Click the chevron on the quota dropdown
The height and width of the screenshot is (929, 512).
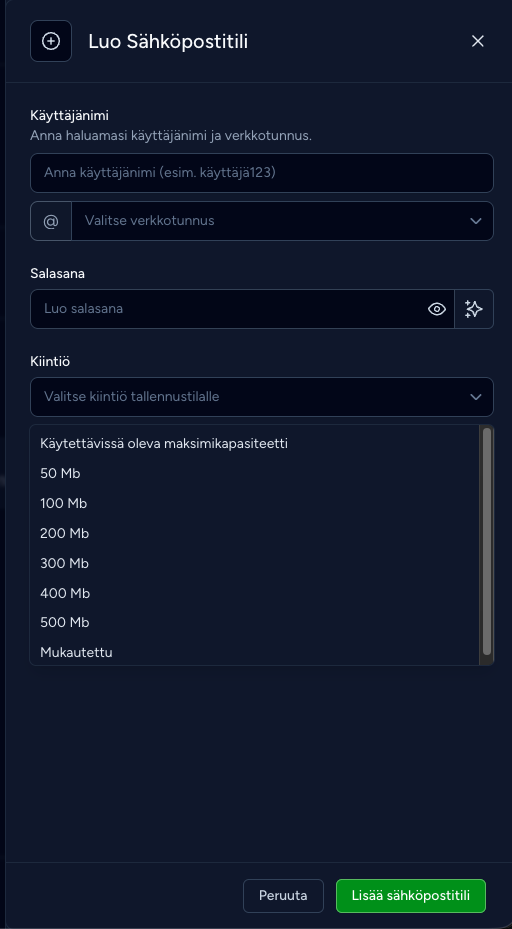(476, 397)
